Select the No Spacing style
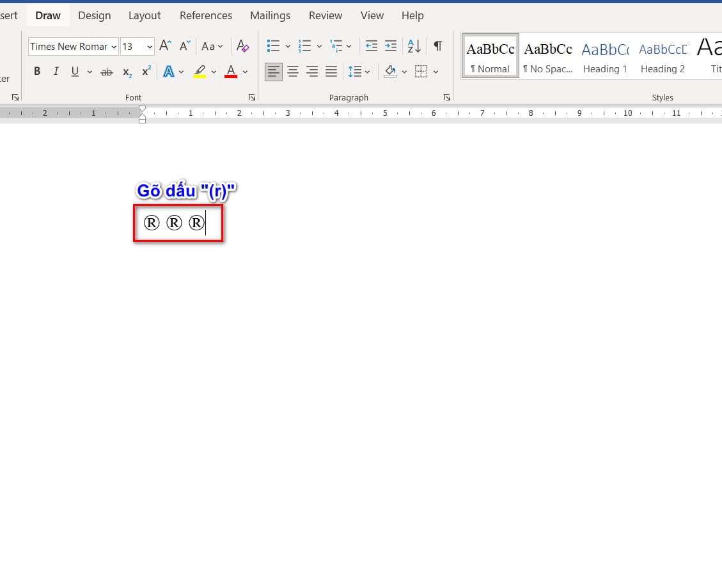 (x=548, y=56)
